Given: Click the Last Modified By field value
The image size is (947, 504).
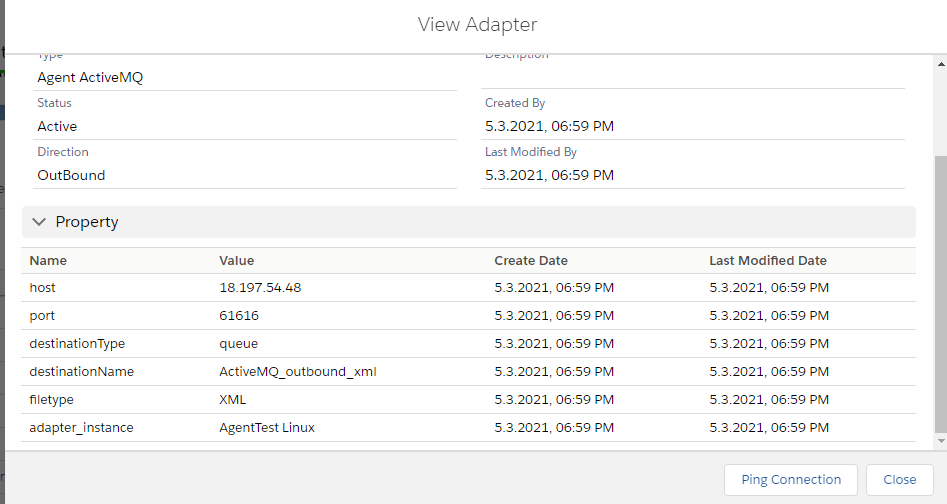Looking at the screenshot, I should 549,175.
